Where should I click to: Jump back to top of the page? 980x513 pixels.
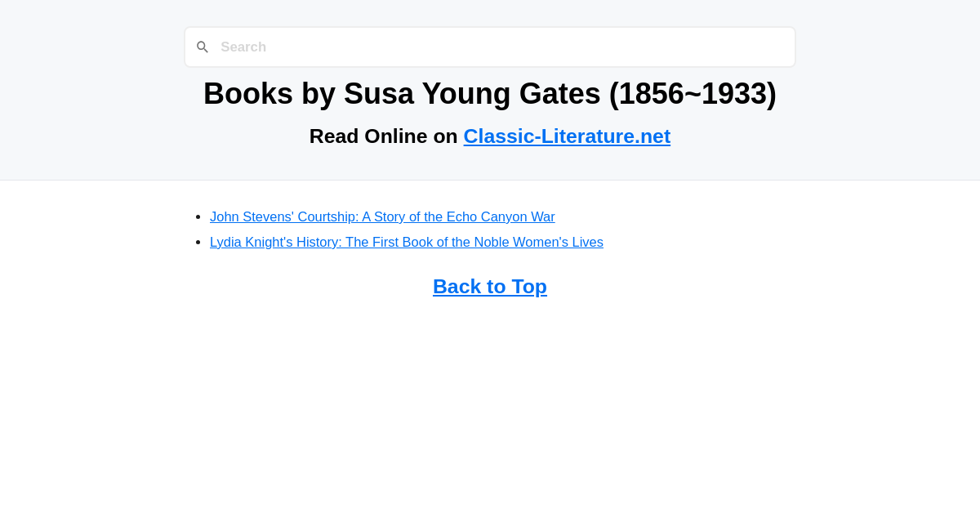[490, 286]
